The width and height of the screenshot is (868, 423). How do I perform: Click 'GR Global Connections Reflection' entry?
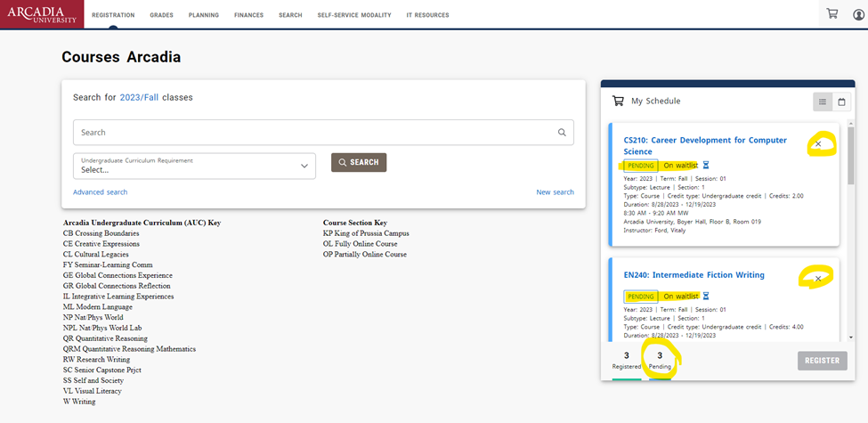point(117,286)
